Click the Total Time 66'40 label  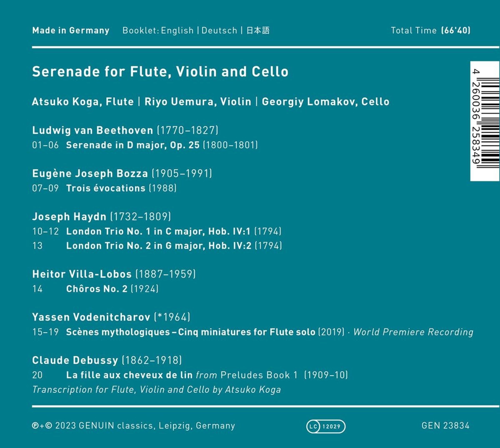431,30
